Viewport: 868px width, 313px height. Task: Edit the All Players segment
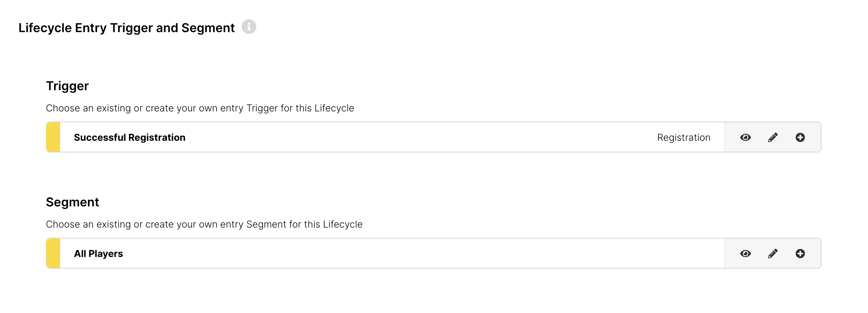773,254
